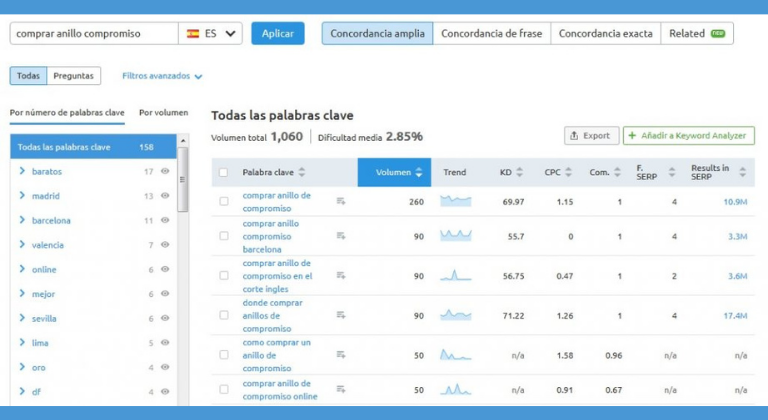Open 'comprar anillo de compromiso online' keyword link
The image size is (768, 420).
tap(280, 390)
